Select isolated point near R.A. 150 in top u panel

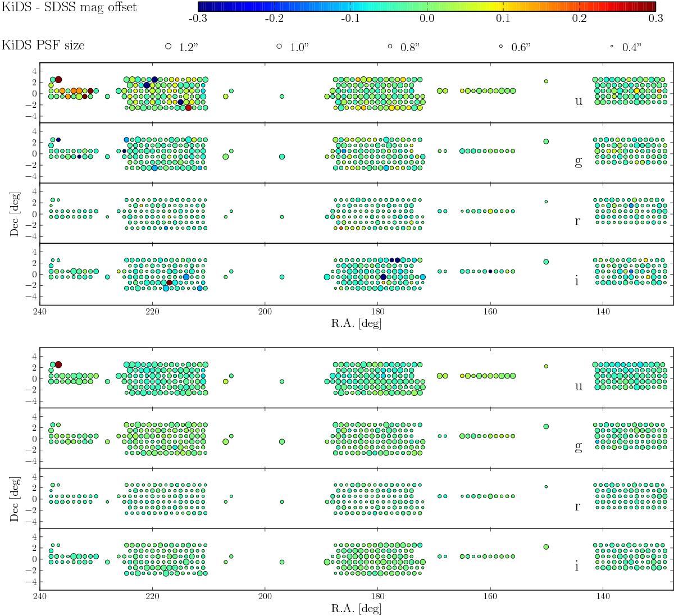546,81
